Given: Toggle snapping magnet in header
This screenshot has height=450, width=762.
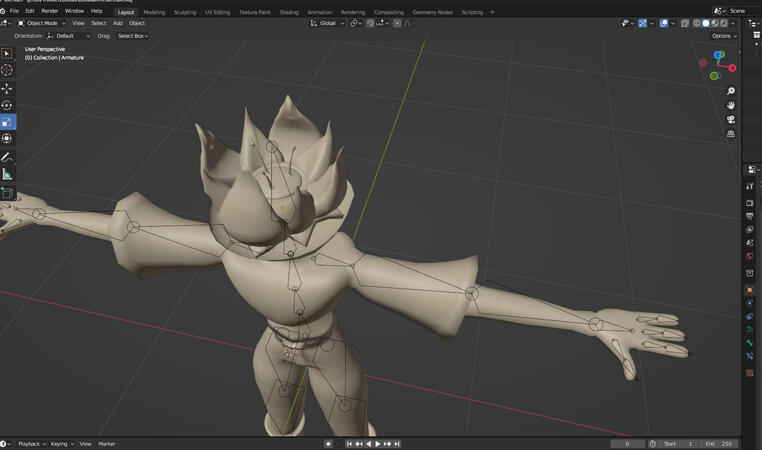Looking at the screenshot, I should pos(370,23).
